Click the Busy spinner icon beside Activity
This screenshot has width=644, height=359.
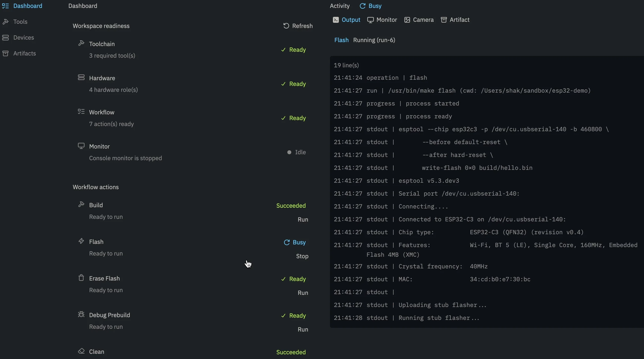(362, 6)
